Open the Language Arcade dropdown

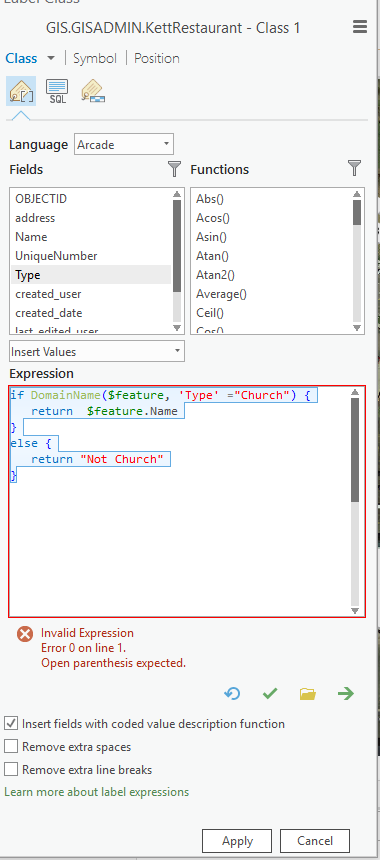click(x=124, y=145)
